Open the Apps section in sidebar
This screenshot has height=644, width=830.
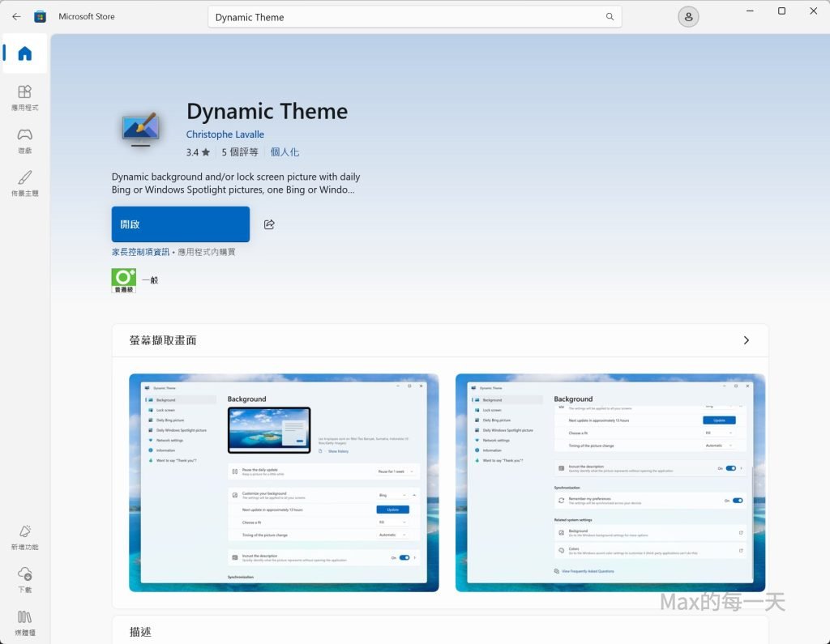tap(24, 97)
